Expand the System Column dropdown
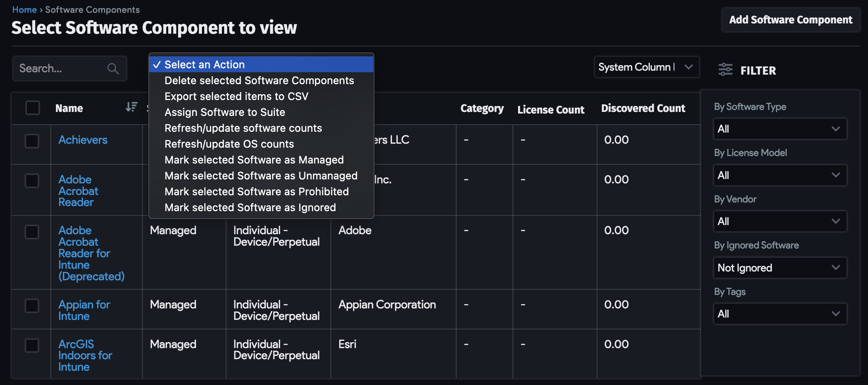Screen dimensions: 868x385 [x=646, y=67]
